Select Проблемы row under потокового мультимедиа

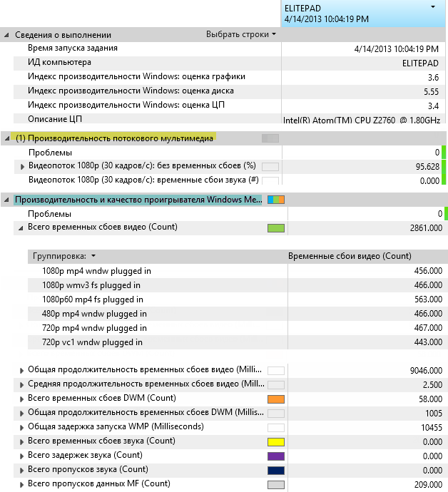pyautogui.click(x=229, y=153)
